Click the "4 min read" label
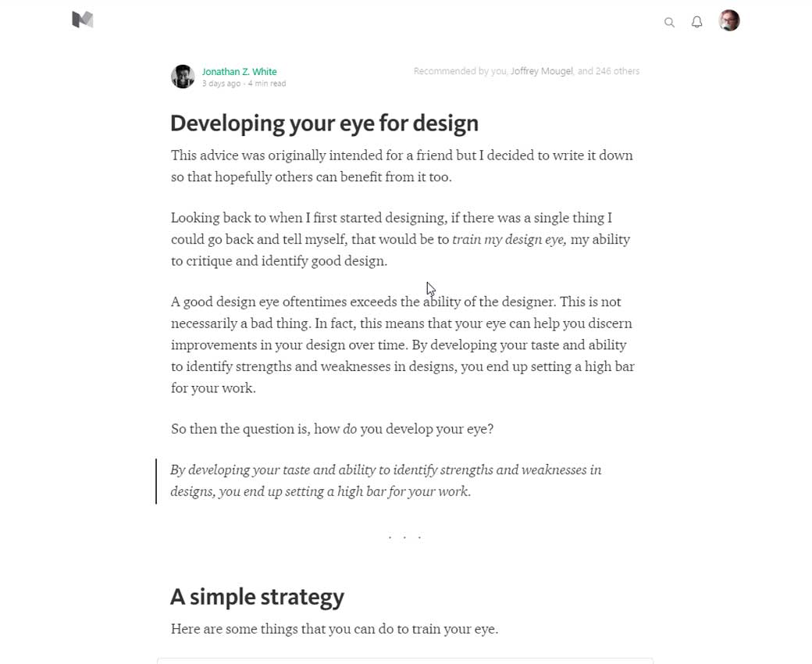 click(x=267, y=84)
